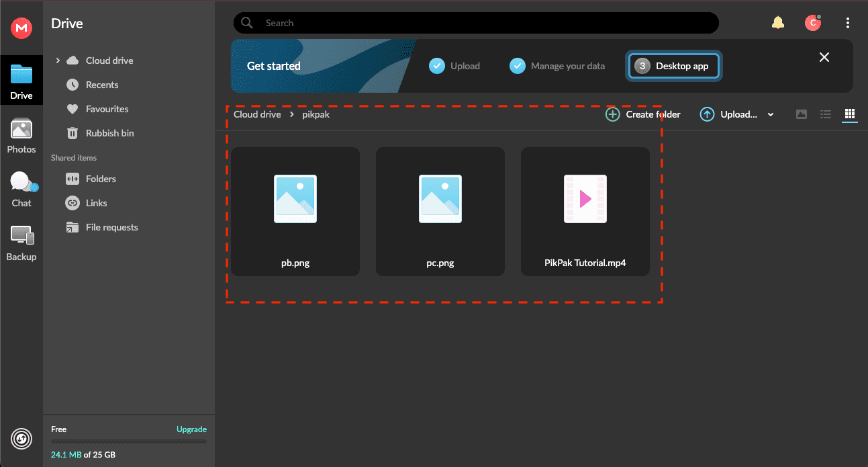
Task: Expand the Cloud drive tree chevron
Action: tap(58, 60)
